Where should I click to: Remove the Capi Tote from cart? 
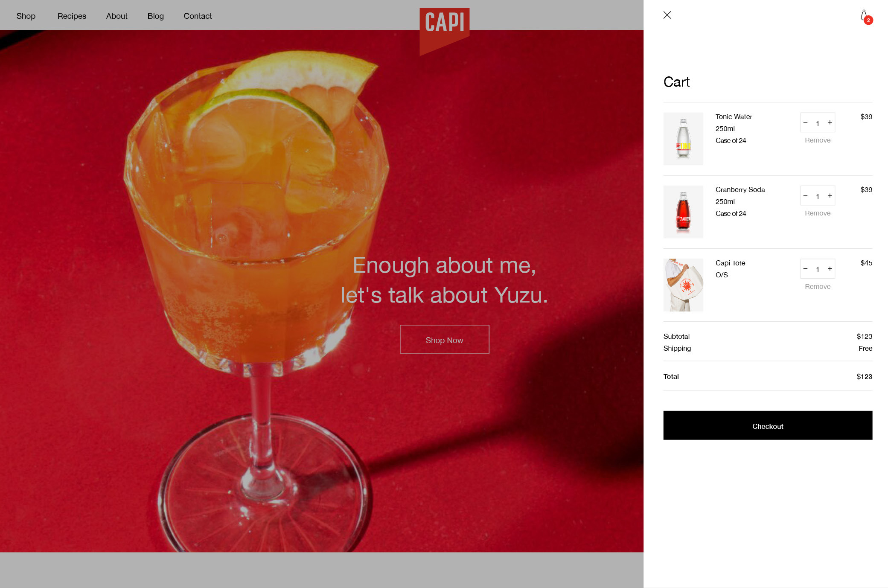(x=817, y=286)
